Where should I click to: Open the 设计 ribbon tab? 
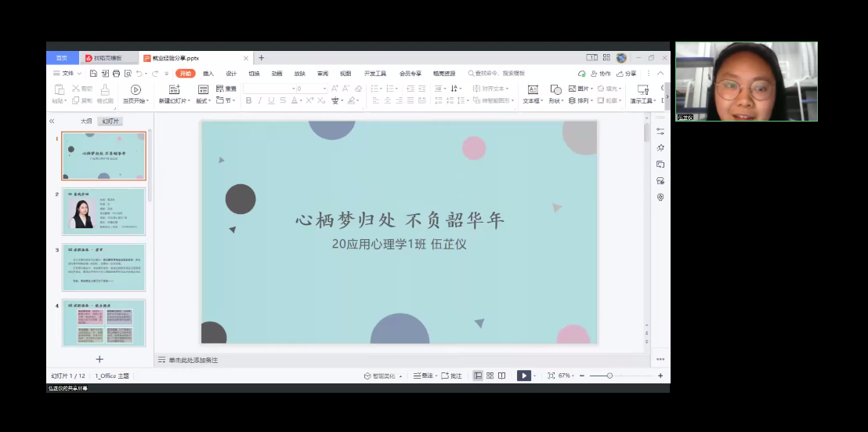[x=231, y=73]
